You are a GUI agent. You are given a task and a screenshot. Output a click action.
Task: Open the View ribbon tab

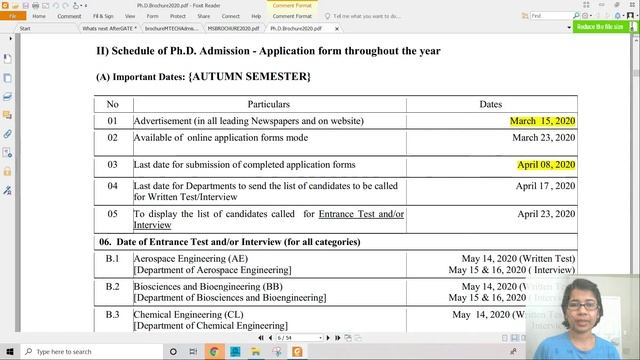[130, 16]
